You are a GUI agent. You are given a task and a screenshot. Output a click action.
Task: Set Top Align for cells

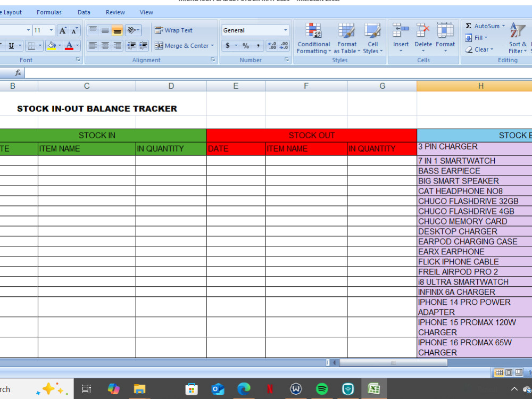(93, 30)
